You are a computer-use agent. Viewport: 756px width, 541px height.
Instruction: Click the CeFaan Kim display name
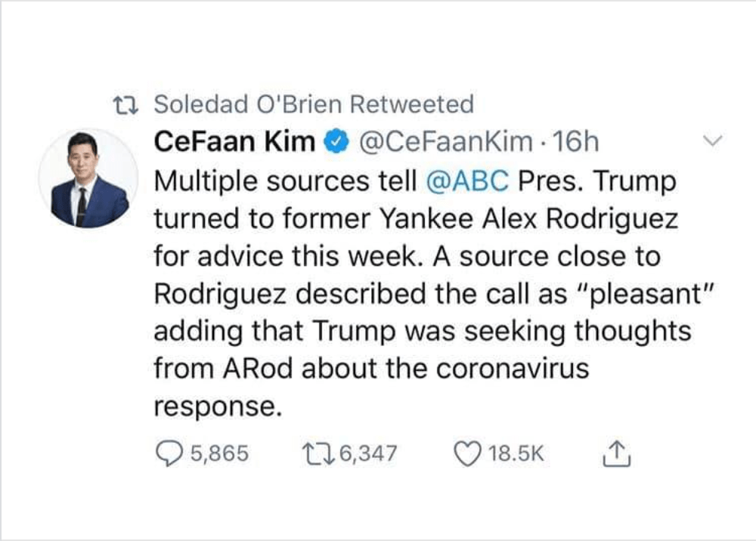pyautogui.click(x=234, y=142)
